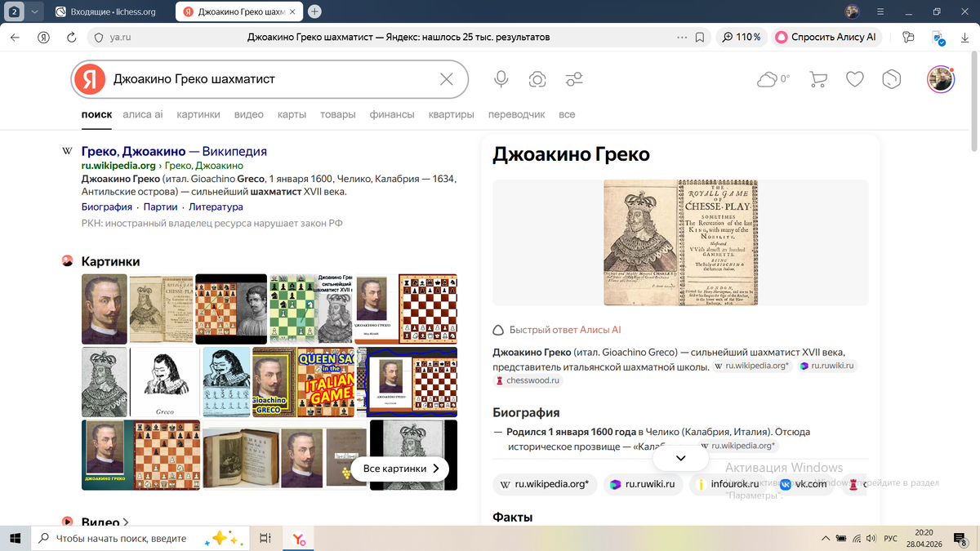Open the downloads icon with blue badge

coord(938,38)
